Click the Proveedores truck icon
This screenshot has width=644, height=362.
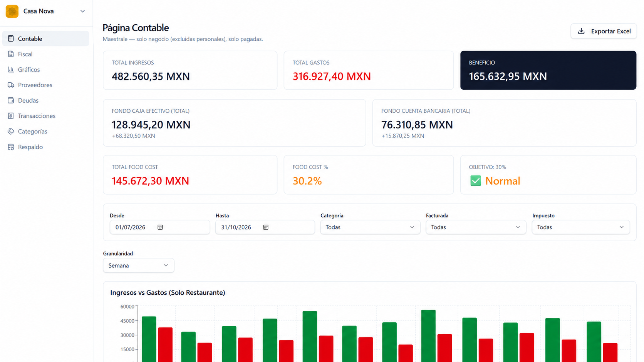11,85
